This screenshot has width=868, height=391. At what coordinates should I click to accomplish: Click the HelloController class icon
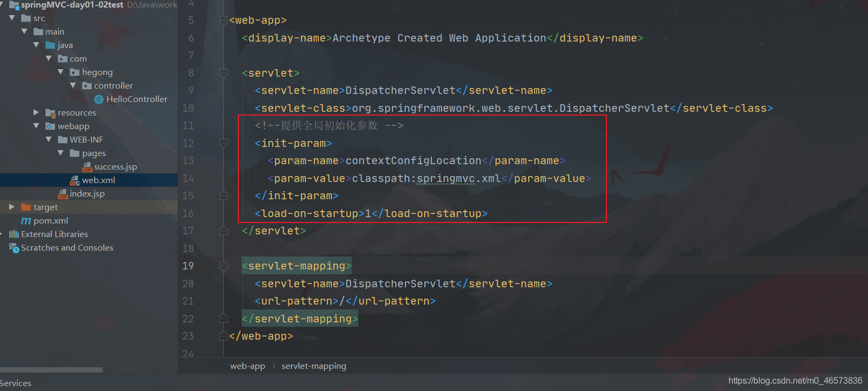99,99
